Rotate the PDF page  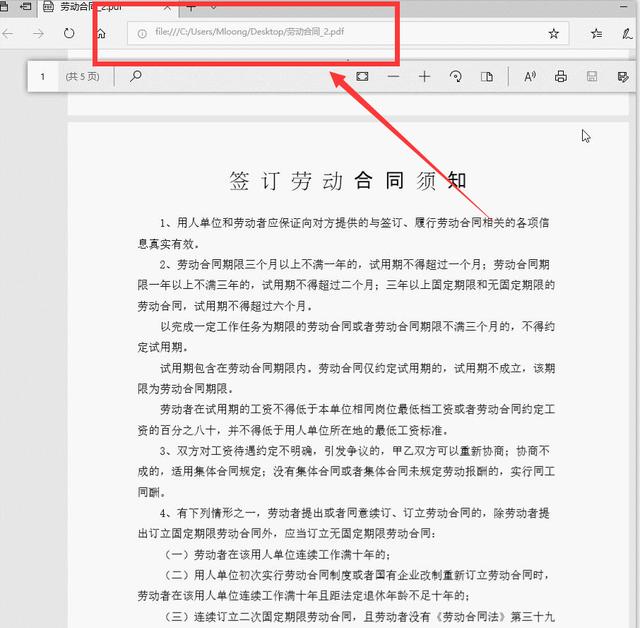[456, 76]
